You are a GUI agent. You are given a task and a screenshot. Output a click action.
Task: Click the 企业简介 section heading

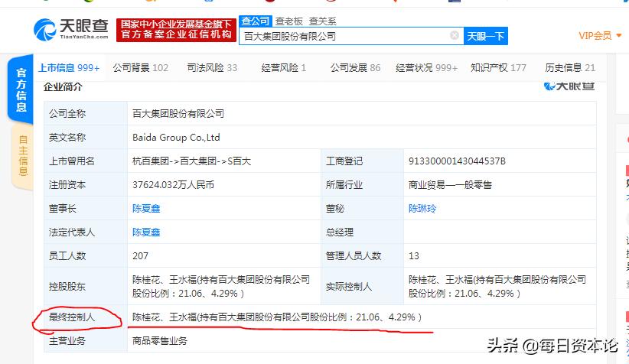(x=63, y=86)
